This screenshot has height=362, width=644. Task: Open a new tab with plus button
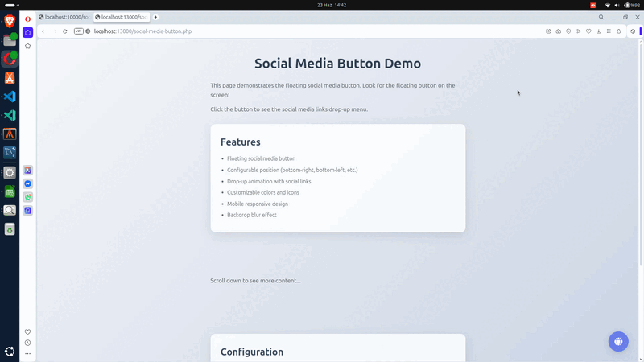[x=155, y=17]
